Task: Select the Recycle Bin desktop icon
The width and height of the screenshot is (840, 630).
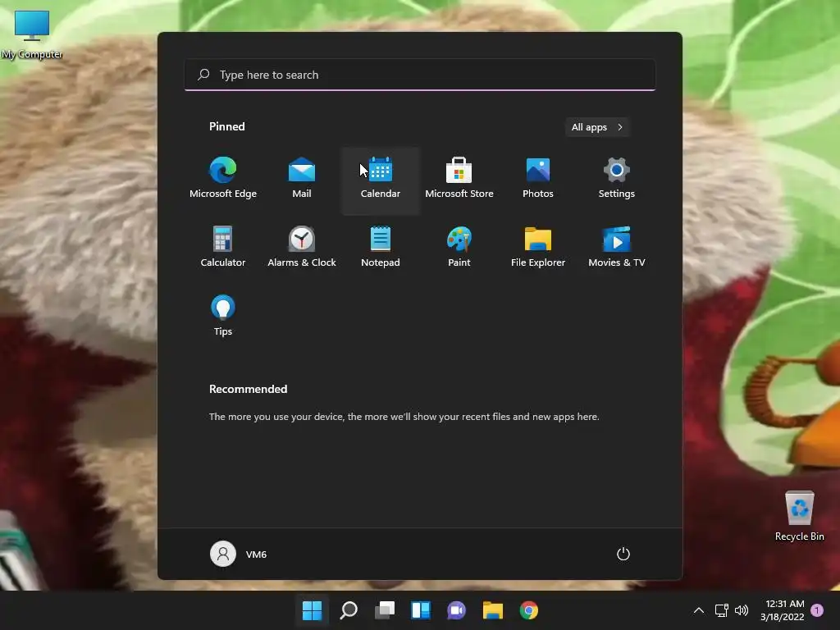Action: (x=799, y=516)
